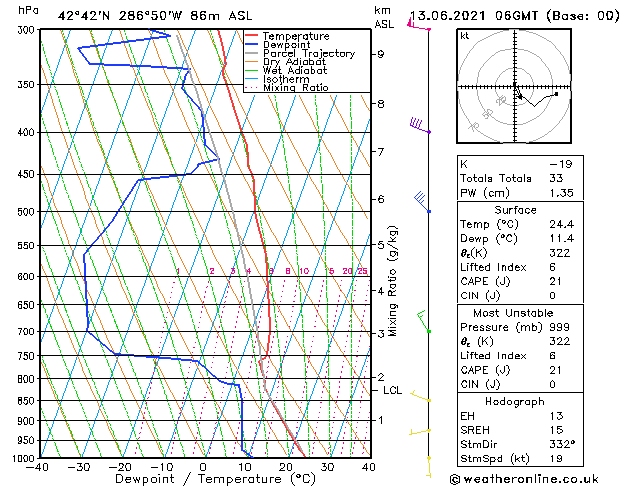Screen dimensions: 629x486
Task: Click the PW (cm) value 1.35
Action: tap(561, 193)
